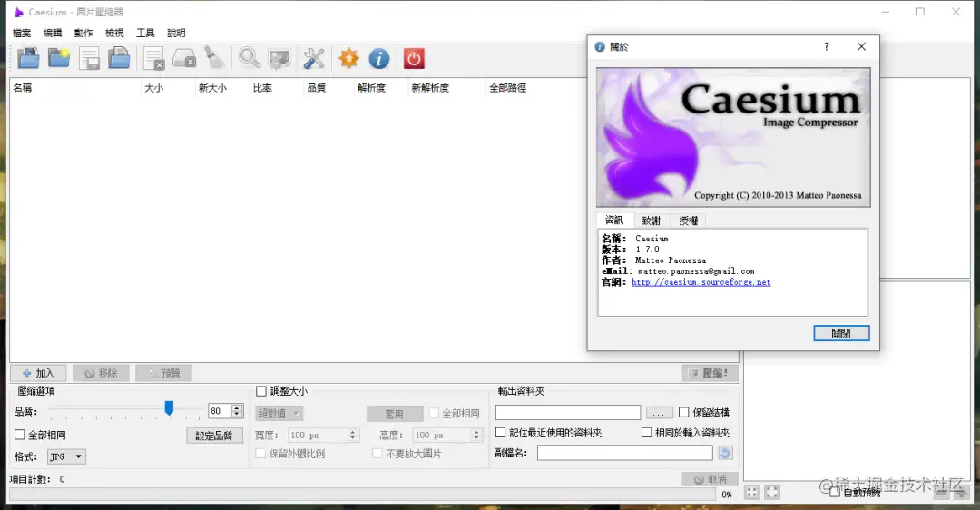Click the fit-to-window four-squares preview icon
Screen dimensions: 980x510
pyautogui.click(x=752, y=493)
